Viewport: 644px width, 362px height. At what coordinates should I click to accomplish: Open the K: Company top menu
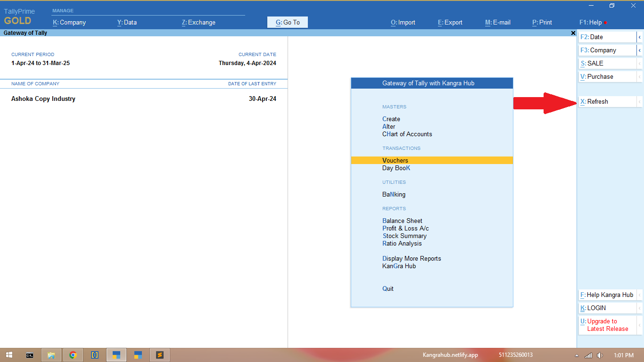click(69, 22)
